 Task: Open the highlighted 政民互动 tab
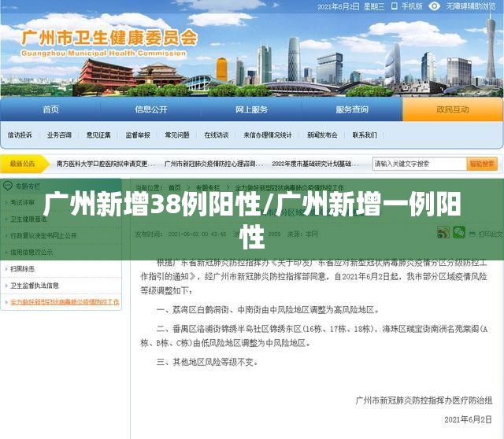[453, 109]
